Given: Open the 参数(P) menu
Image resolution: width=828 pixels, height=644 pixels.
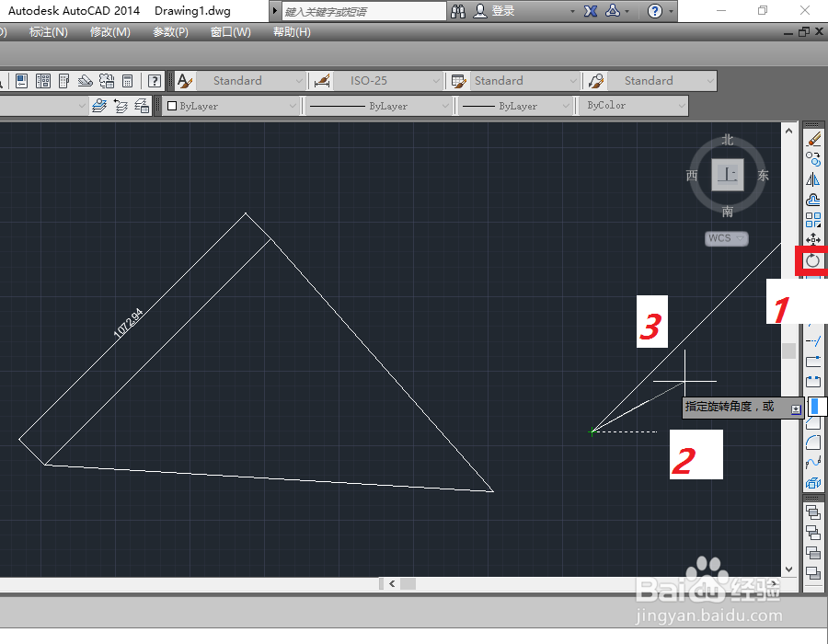Looking at the screenshot, I should click(x=170, y=32).
